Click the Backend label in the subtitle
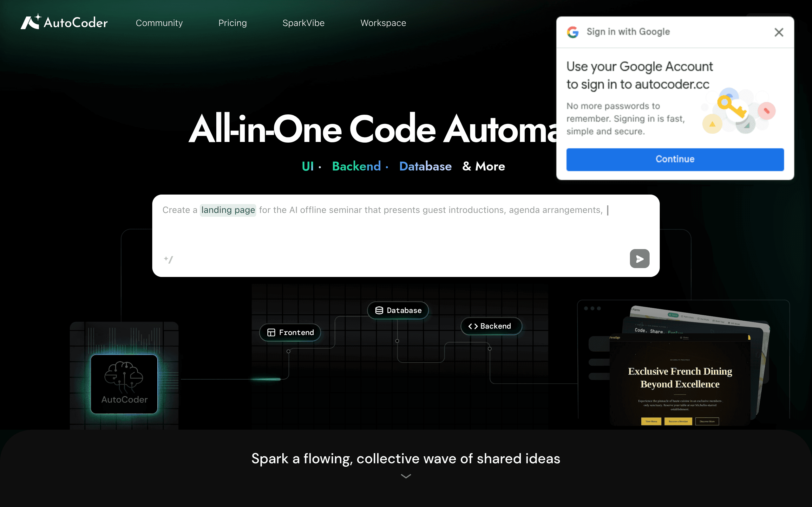 pos(356,166)
